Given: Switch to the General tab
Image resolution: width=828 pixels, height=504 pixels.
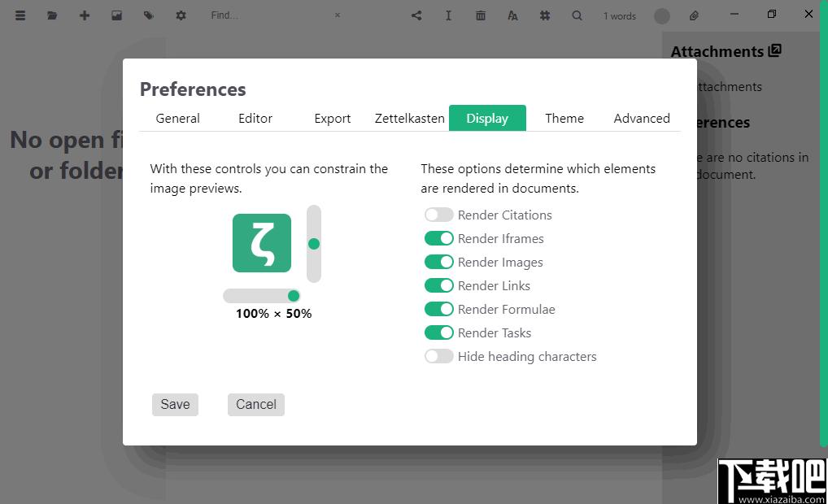Looking at the screenshot, I should pos(177,118).
